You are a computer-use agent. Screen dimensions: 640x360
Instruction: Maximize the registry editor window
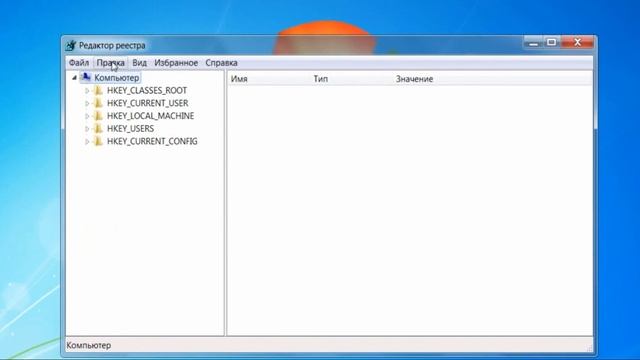(x=552, y=42)
